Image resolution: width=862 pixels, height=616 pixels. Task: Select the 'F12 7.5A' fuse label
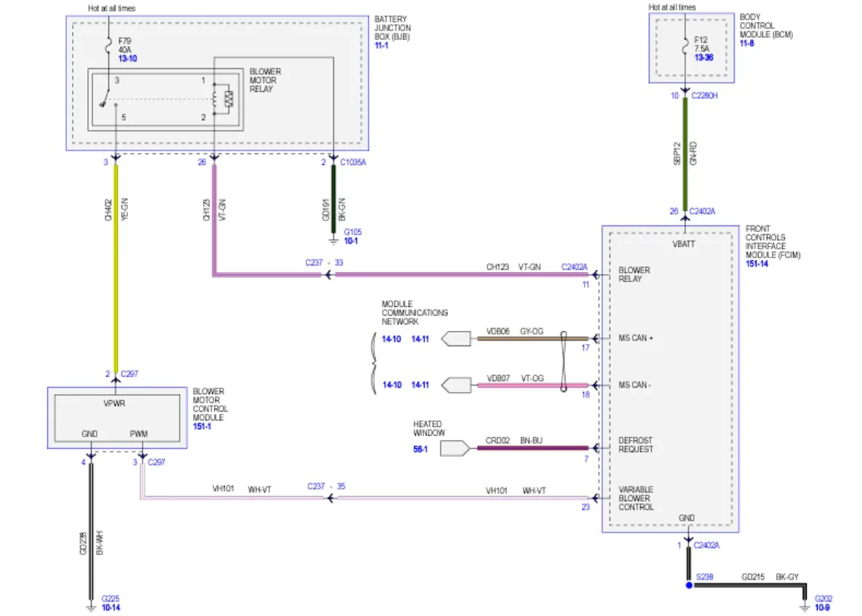[x=701, y=44]
